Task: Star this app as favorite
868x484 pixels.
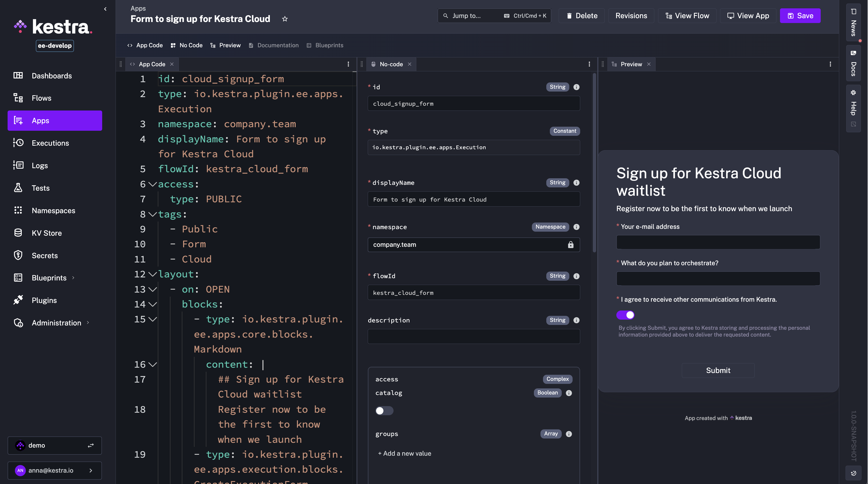Action: pos(285,19)
